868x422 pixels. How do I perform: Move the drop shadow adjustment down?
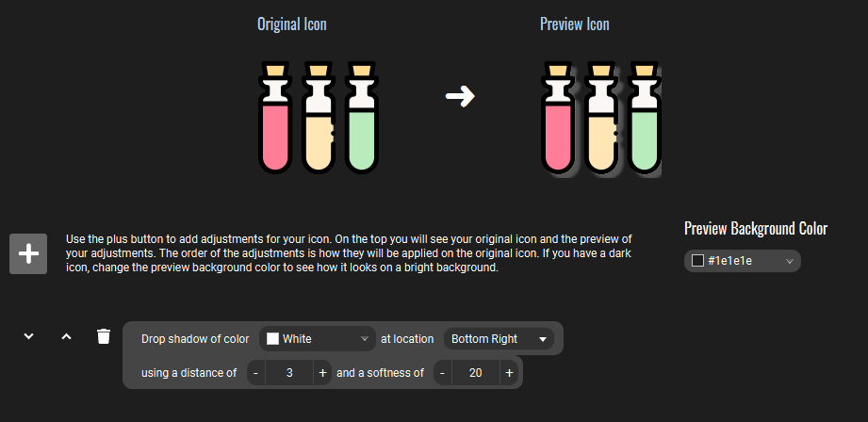[29, 335]
